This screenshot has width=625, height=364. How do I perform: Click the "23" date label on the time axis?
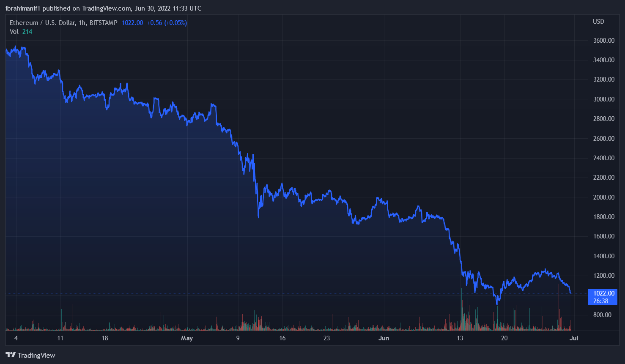point(326,338)
